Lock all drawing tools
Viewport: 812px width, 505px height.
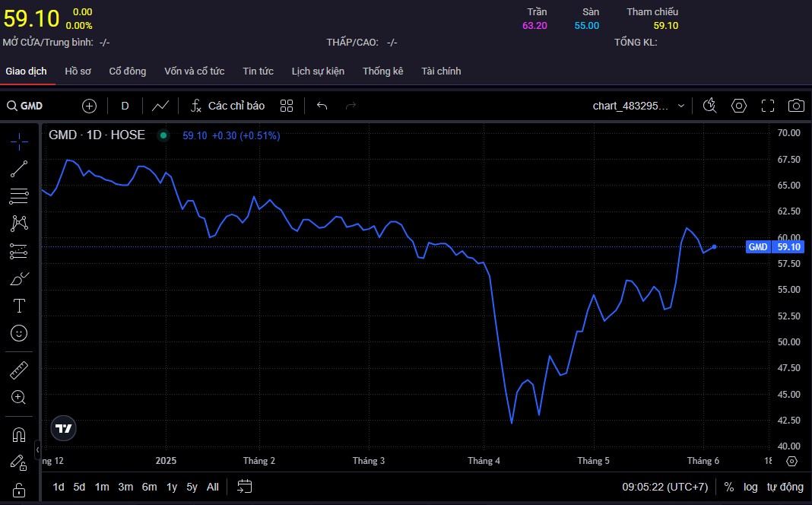(19, 490)
